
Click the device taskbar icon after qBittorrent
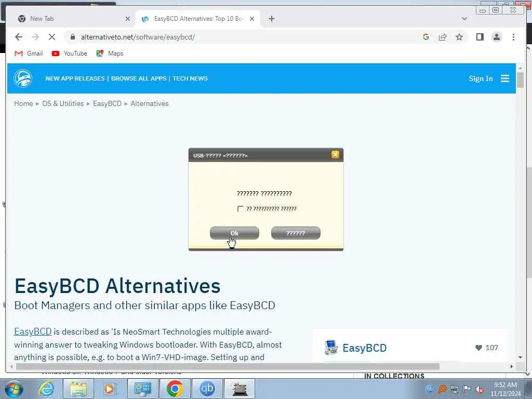(240, 389)
